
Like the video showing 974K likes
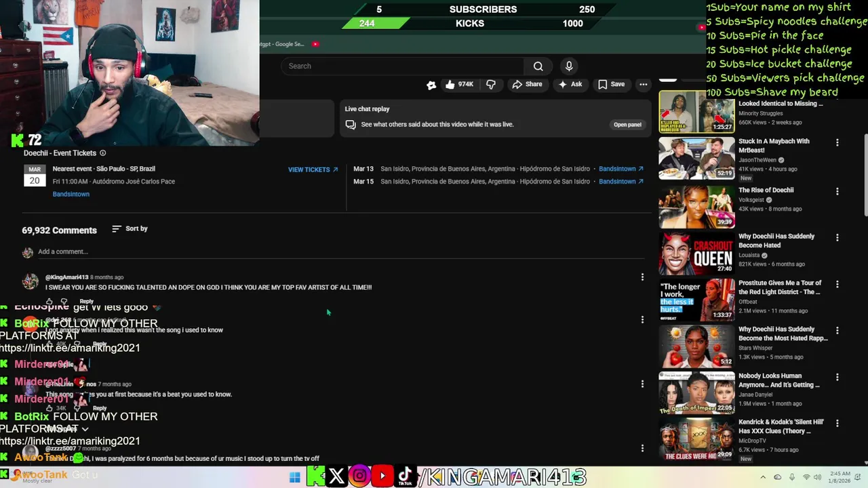coord(459,84)
